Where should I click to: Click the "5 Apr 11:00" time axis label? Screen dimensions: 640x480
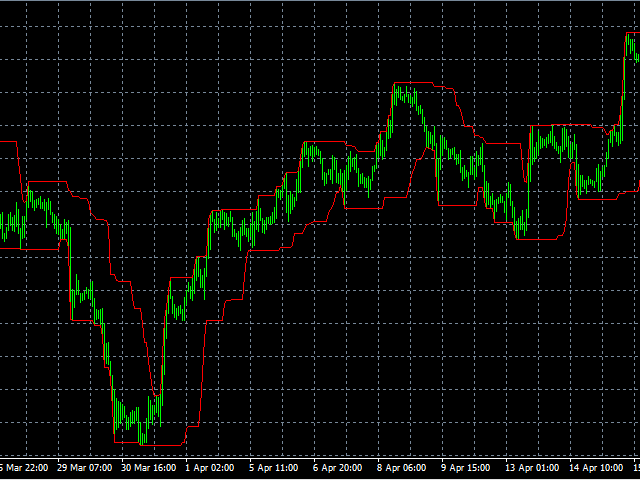275,467
